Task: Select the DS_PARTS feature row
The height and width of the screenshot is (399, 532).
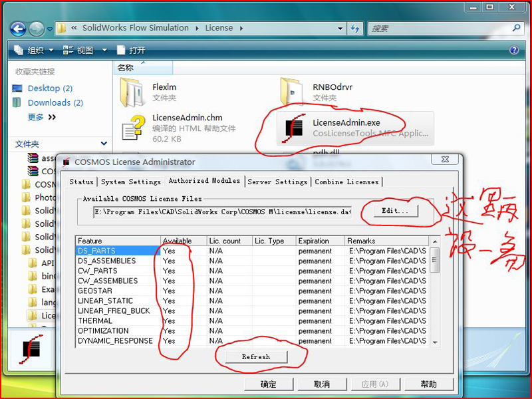Action: 252,251
